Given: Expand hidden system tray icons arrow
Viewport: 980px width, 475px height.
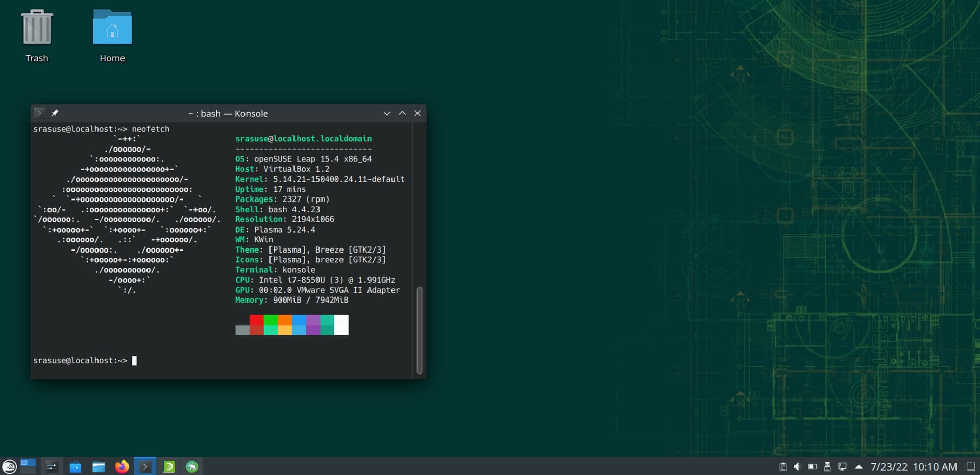Looking at the screenshot, I should click(x=859, y=467).
